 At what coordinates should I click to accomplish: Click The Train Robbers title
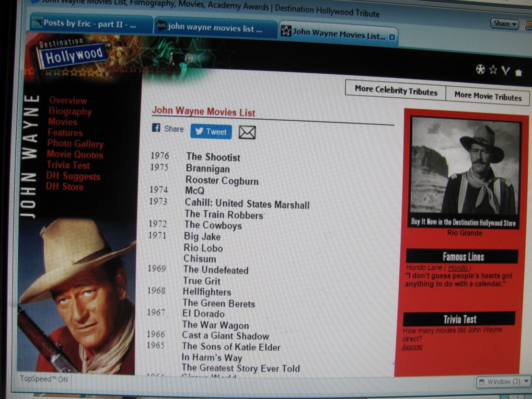(224, 215)
